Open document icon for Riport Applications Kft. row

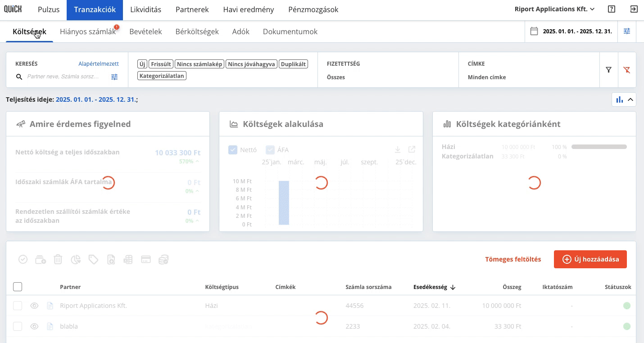pyautogui.click(x=50, y=306)
